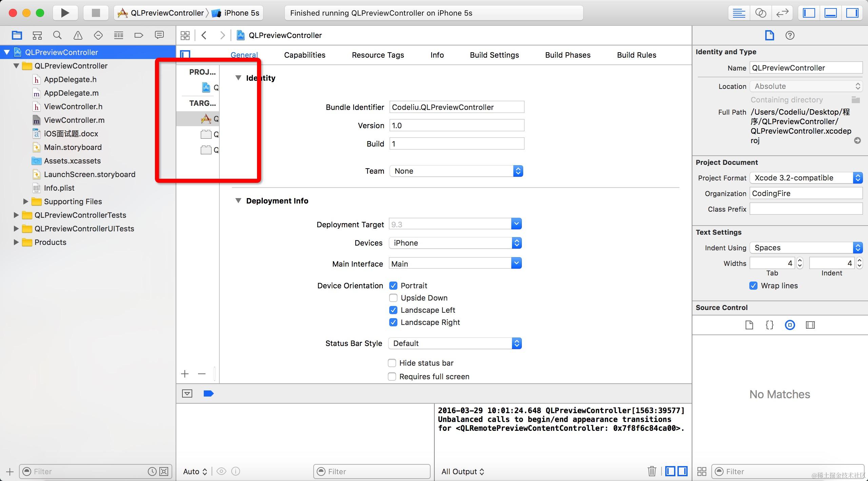Expand the Supporting Files folder
This screenshot has width=868, height=481.
point(25,201)
